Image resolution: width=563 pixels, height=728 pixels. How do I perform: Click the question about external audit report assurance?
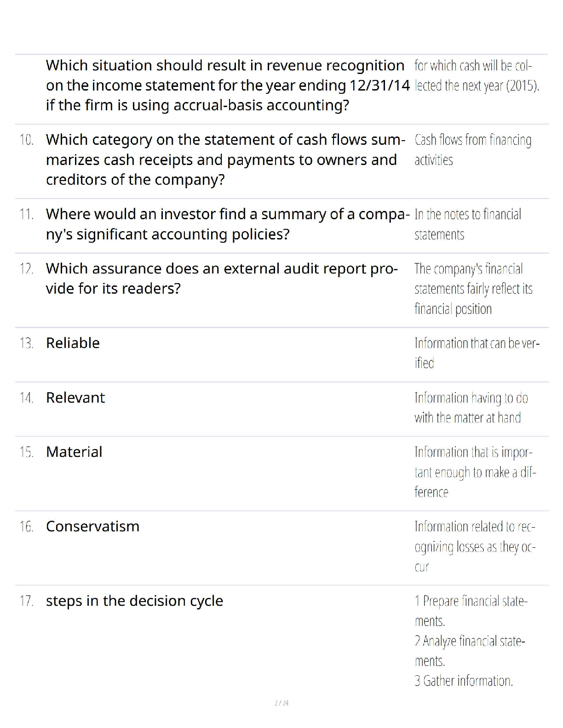point(222,279)
